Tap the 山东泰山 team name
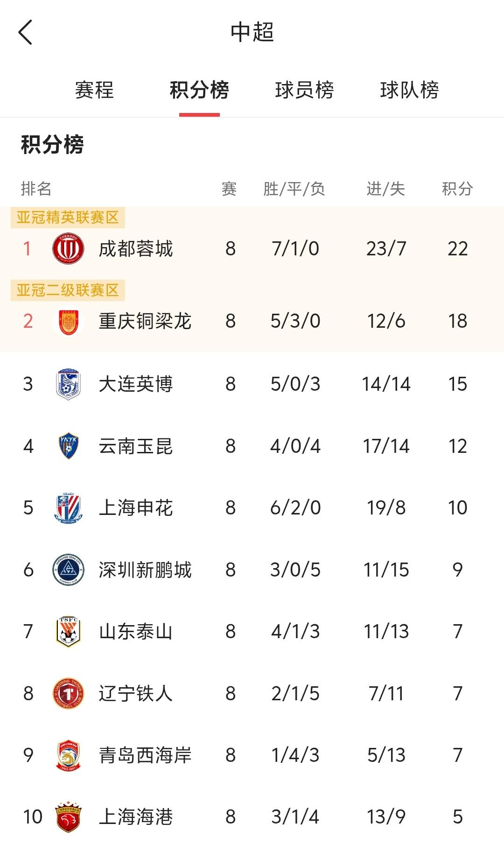The width and height of the screenshot is (504, 845). pyautogui.click(x=136, y=632)
